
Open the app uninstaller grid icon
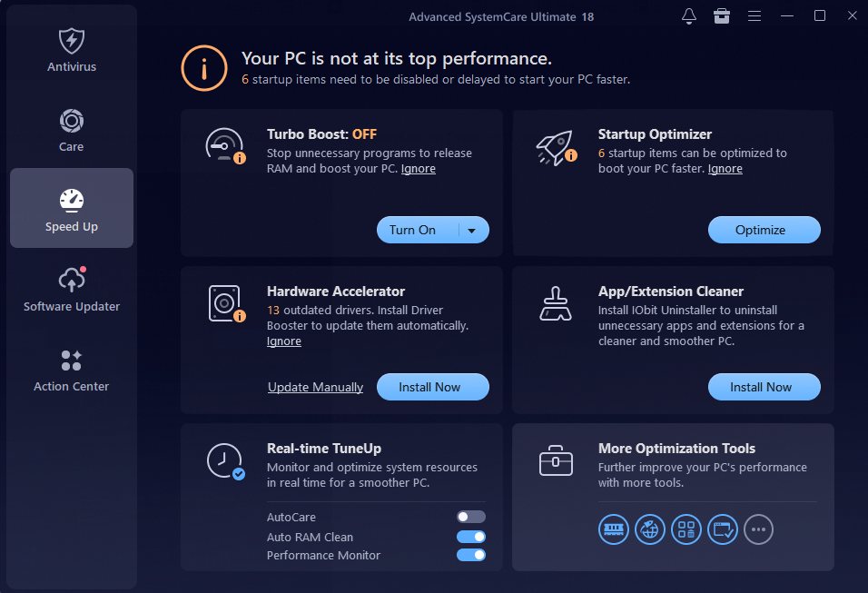point(686,529)
